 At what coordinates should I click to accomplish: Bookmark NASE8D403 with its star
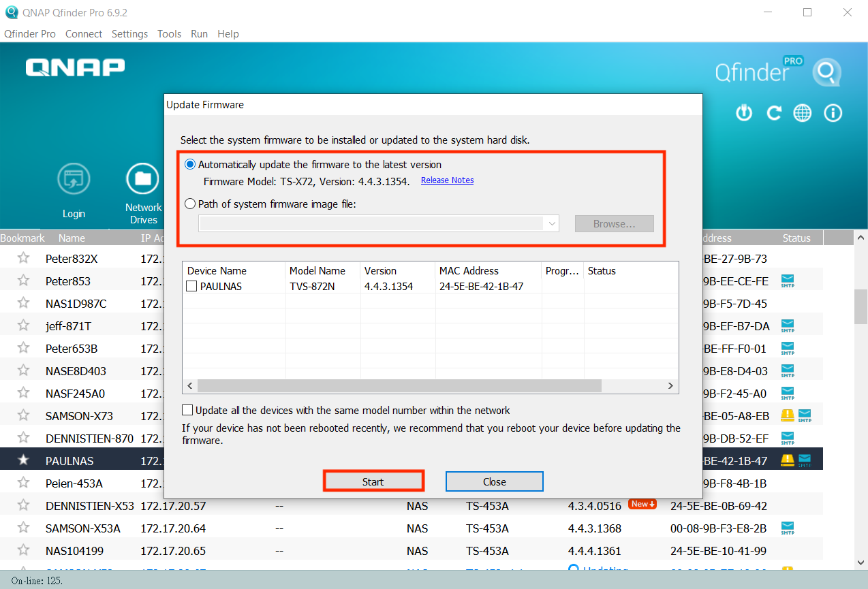point(24,370)
